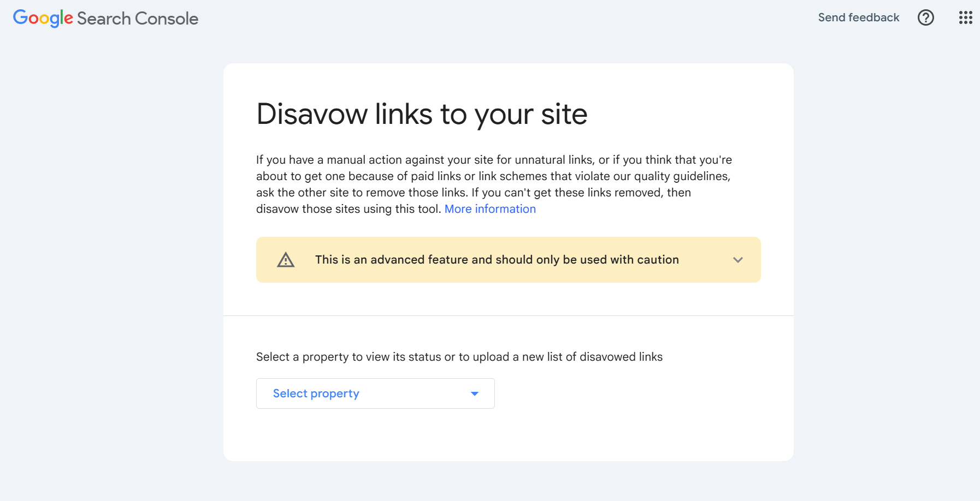Select the Disavow links page heading

point(422,114)
